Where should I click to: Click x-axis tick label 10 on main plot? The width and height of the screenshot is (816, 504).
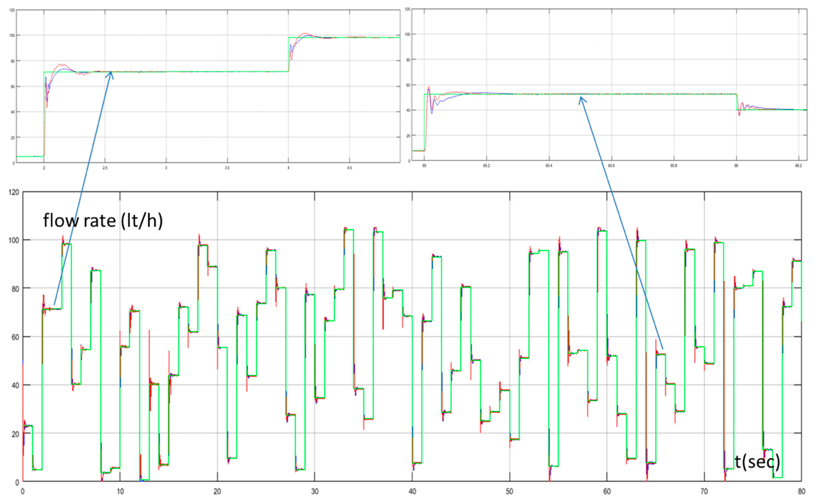pos(120,492)
